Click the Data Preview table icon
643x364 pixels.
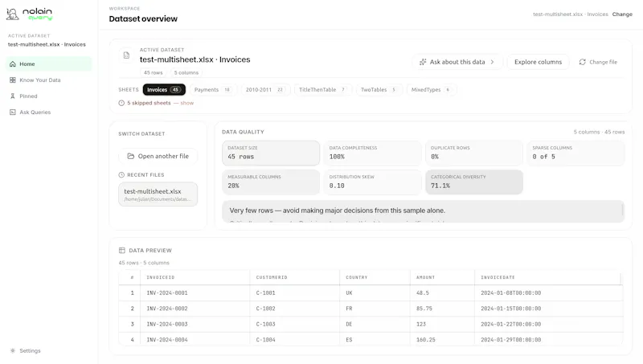coord(122,251)
